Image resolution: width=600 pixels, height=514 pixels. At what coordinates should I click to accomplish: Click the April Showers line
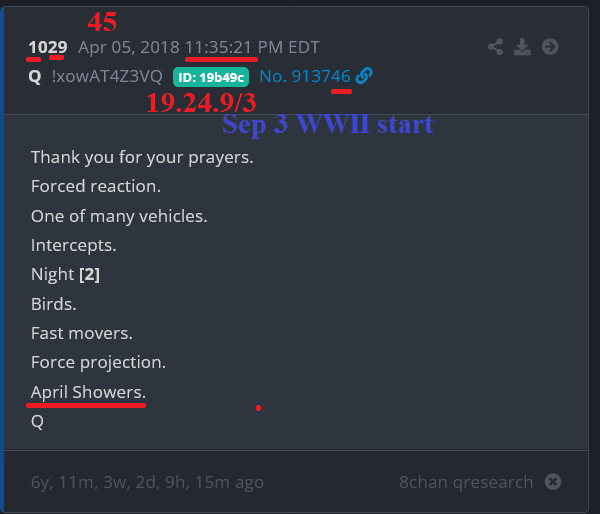coord(88,392)
